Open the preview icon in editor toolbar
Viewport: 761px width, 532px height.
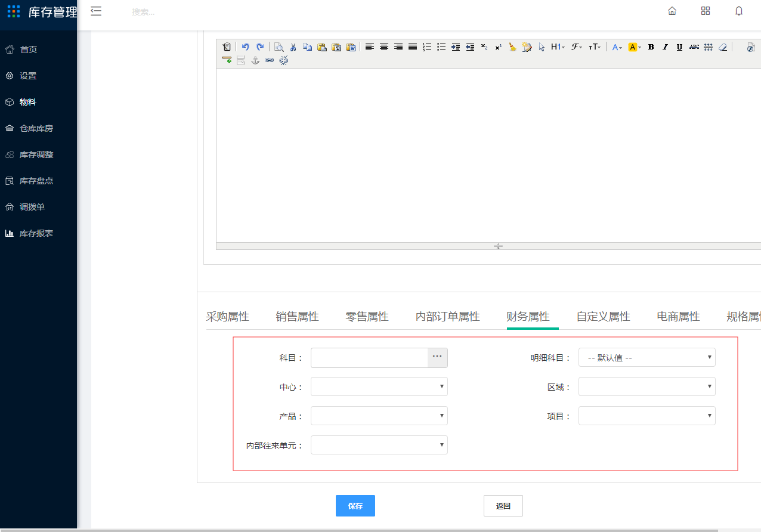click(279, 47)
